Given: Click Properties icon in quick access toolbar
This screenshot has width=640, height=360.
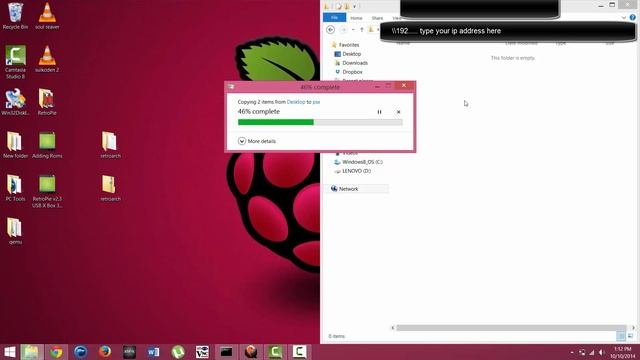Looking at the screenshot, I should [x=338, y=6].
